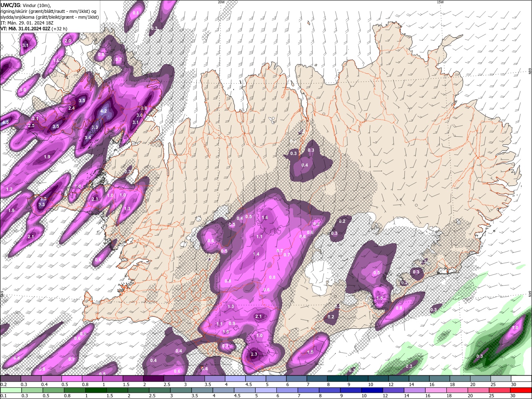This screenshot has width=532, height=399.
Task: Select the light pink swatch between 16 and 18, lower legend
Action: tap(436, 390)
